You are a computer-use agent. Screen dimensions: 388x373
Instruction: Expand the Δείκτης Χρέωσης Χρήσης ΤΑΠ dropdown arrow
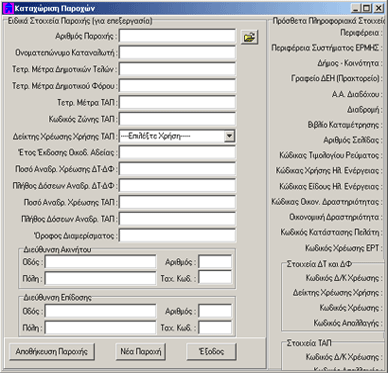[x=230, y=136]
